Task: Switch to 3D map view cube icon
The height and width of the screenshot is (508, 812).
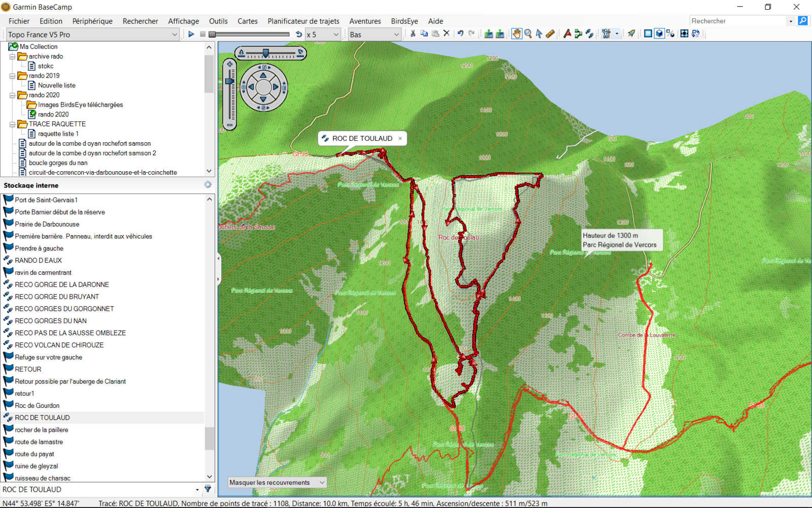Action: [659, 34]
